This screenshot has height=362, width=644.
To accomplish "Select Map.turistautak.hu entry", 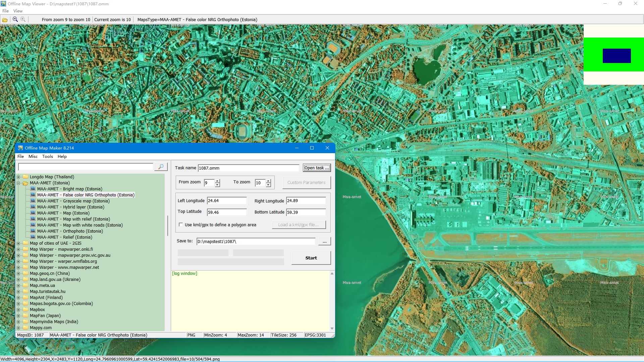I will coord(48,292).
